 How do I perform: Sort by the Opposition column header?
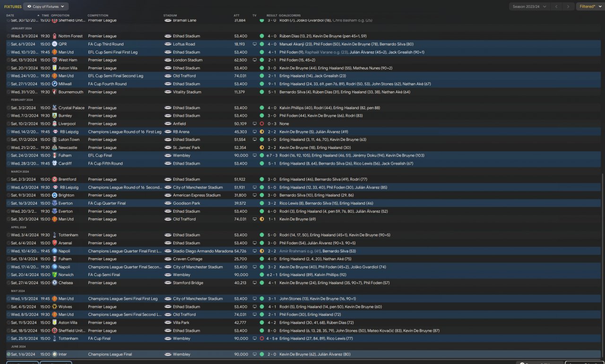tap(60, 15)
